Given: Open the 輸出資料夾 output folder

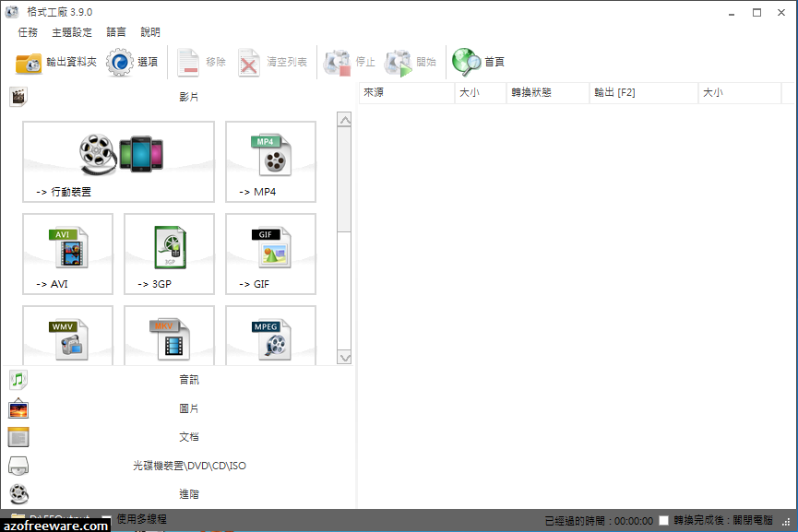Looking at the screenshot, I should coord(56,62).
